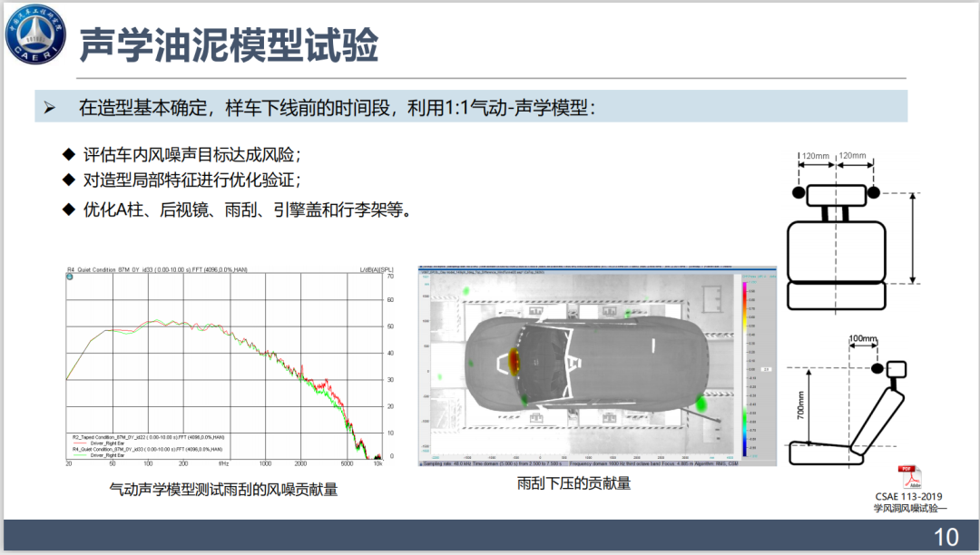Viewport: 980px width, 555px height.
Task: Click the left microphone dot on front-view seat
Action: (799, 193)
